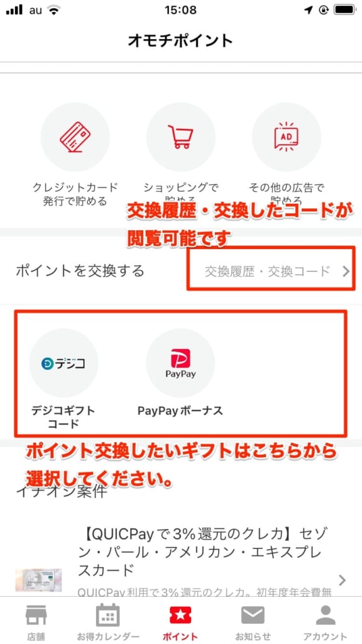Image resolution: width=362 pixels, height=644 pixels.
Task: Tap the ポイント star ticket icon
Action: pos(180,615)
